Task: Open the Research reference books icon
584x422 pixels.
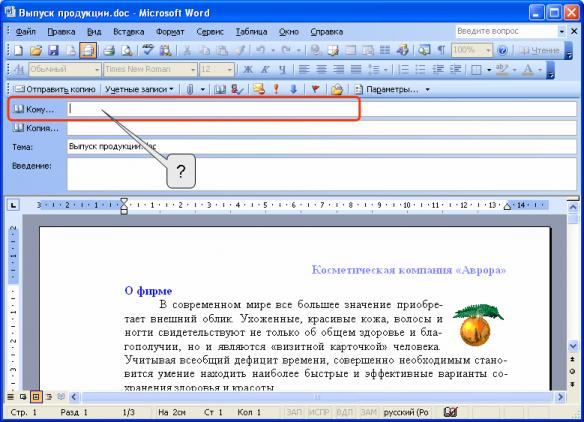Action: [x=165, y=50]
